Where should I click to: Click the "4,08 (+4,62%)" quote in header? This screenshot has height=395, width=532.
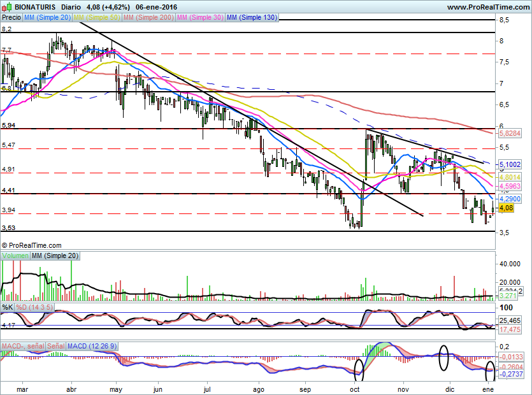pyautogui.click(x=108, y=7)
